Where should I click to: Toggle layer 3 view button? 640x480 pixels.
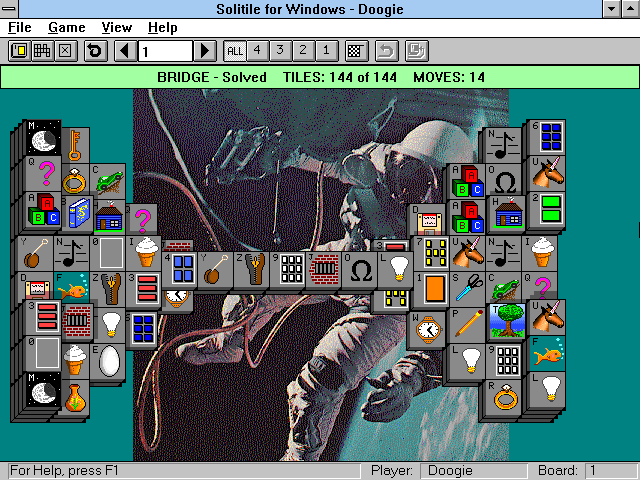click(x=280, y=51)
